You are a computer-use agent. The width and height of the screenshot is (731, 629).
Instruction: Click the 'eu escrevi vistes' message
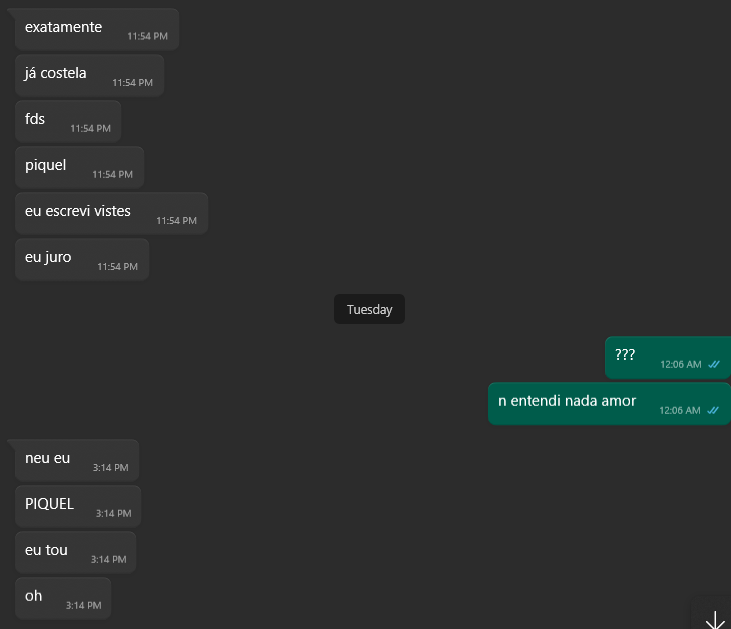(x=111, y=213)
